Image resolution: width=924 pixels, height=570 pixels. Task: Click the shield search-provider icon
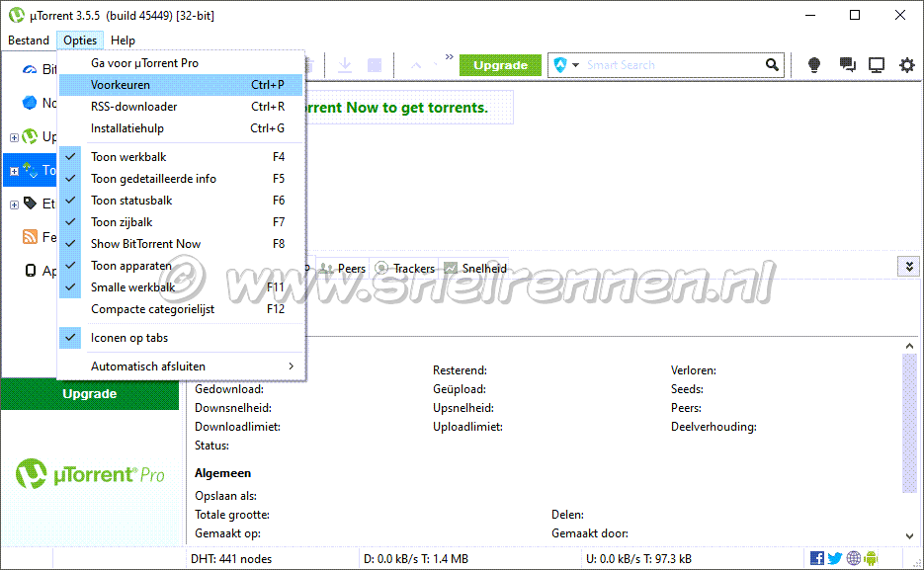560,65
